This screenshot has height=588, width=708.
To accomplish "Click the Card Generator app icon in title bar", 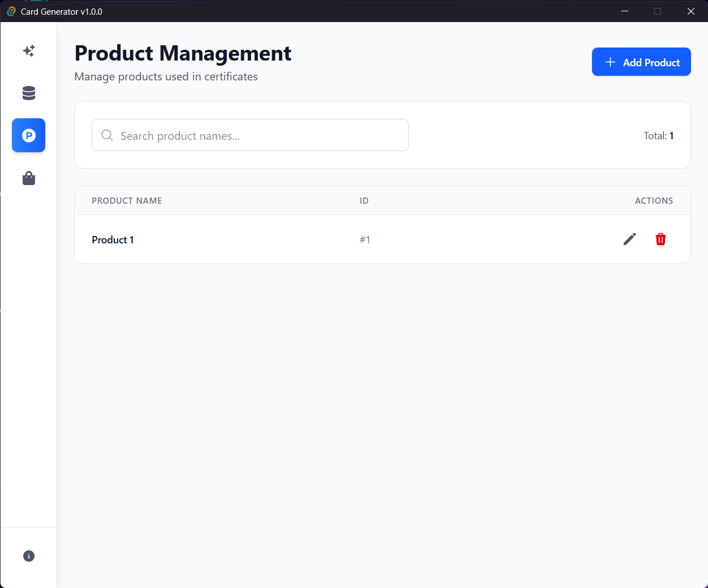I will (x=11, y=11).
